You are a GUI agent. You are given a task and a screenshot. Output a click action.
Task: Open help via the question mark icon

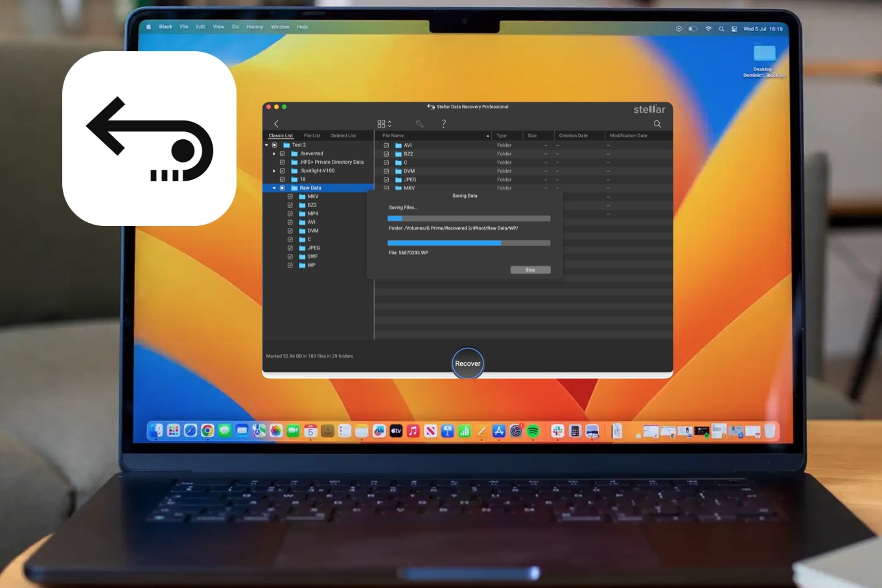(x=443, y=124)
